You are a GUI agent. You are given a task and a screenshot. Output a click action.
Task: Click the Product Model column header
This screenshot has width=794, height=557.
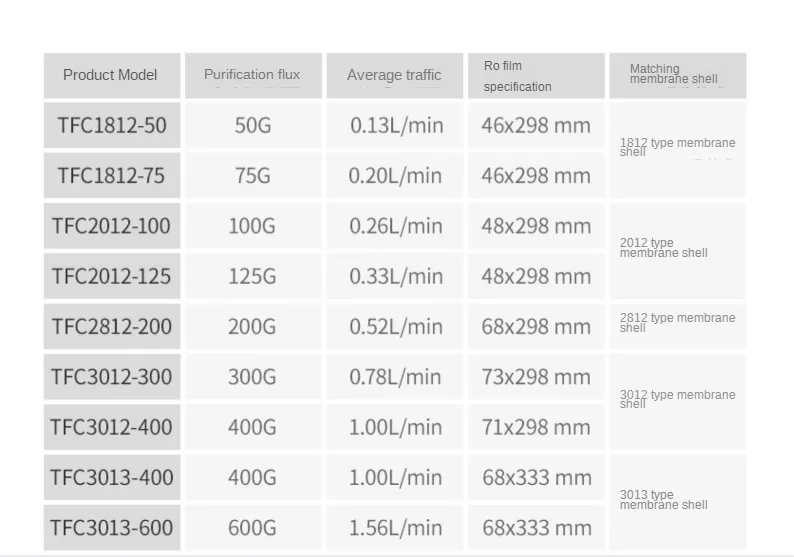[x=112, y=75]
